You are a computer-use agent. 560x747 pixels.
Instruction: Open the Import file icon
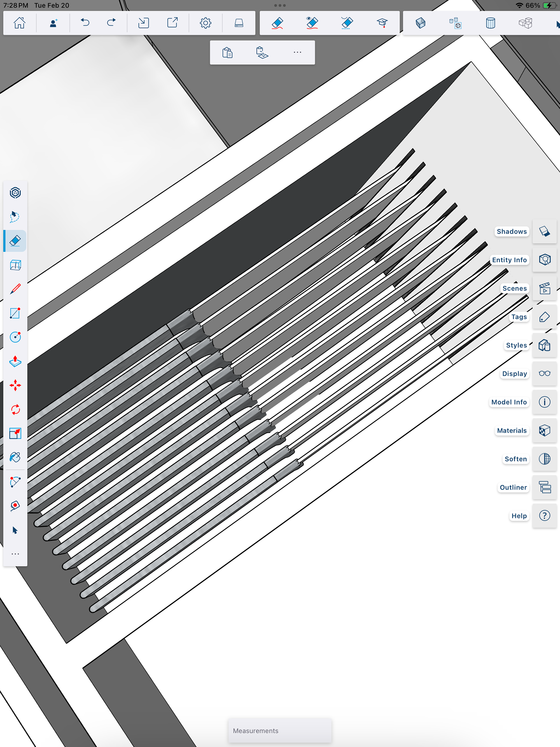point(143,23)
